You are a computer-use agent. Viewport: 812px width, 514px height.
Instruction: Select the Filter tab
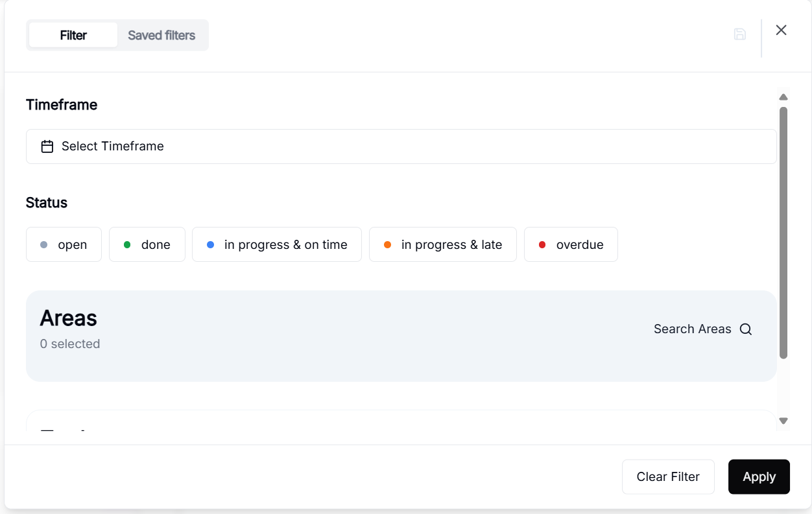[73, 35]
